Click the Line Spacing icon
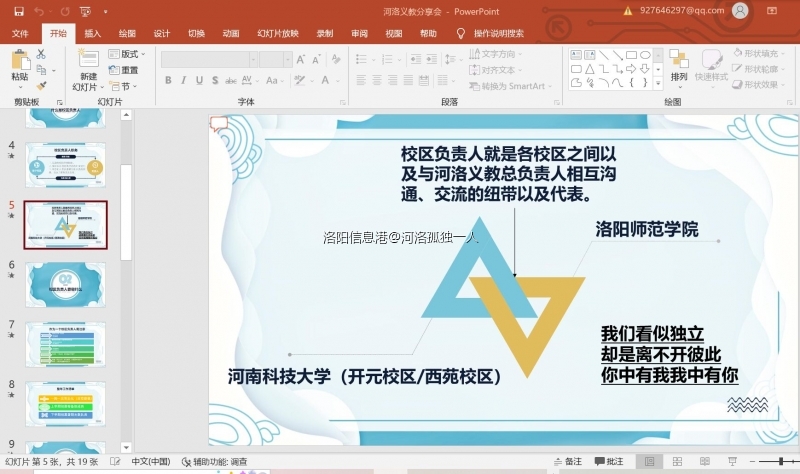 tap(450, 59)
